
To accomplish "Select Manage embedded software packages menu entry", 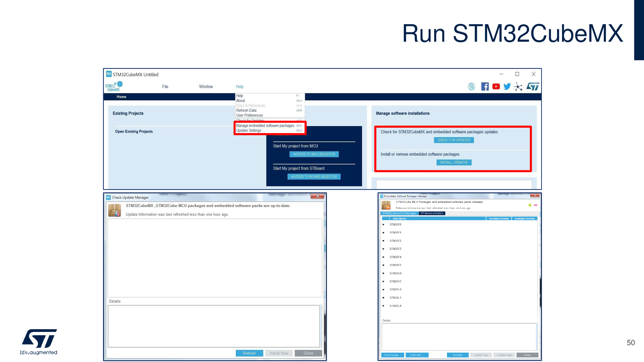I will [x=265, y=126].
